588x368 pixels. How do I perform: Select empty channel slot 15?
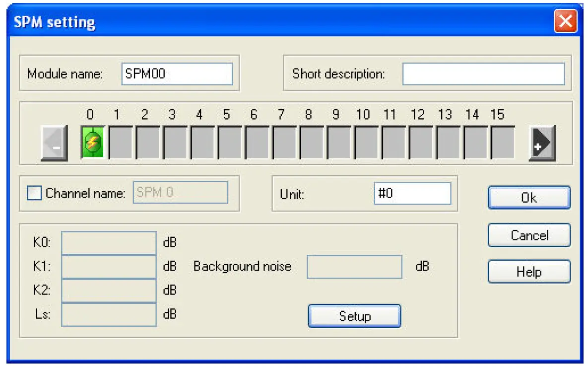point(503,143)
